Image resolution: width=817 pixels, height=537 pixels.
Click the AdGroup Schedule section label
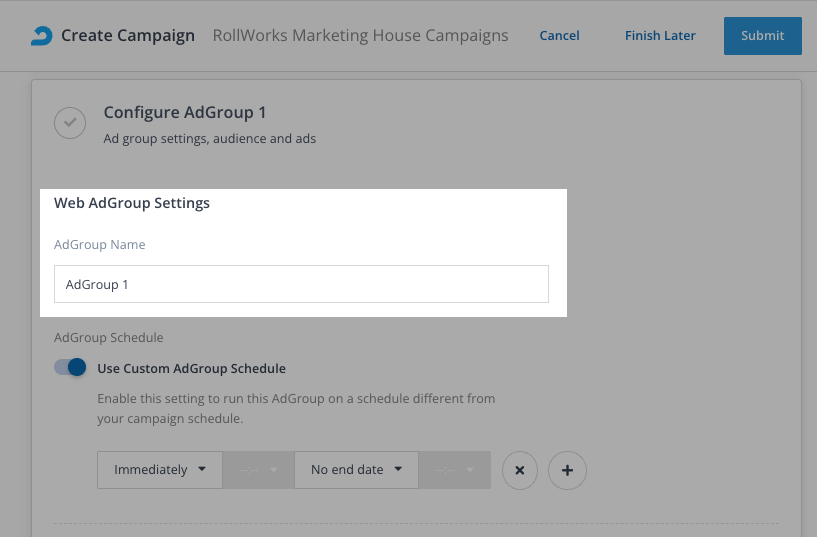(x=108, y=338)
